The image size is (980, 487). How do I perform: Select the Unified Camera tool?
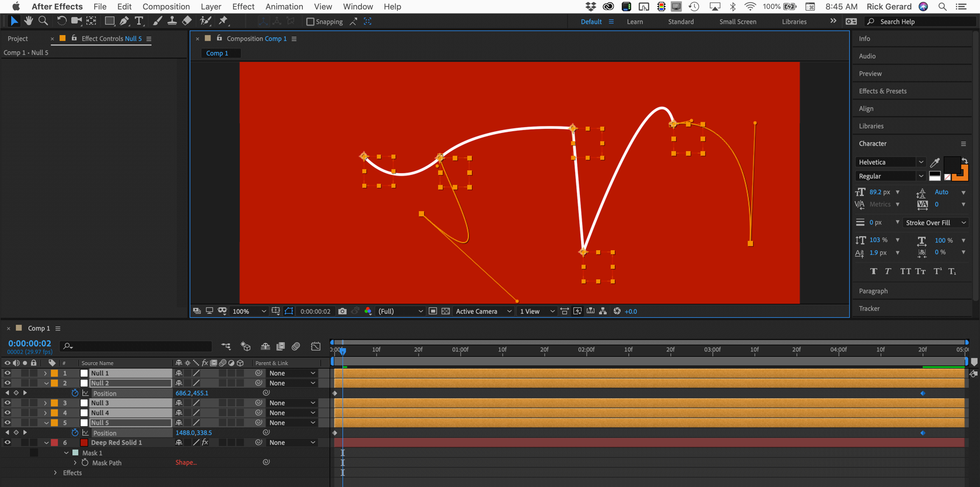pos(76,21)
